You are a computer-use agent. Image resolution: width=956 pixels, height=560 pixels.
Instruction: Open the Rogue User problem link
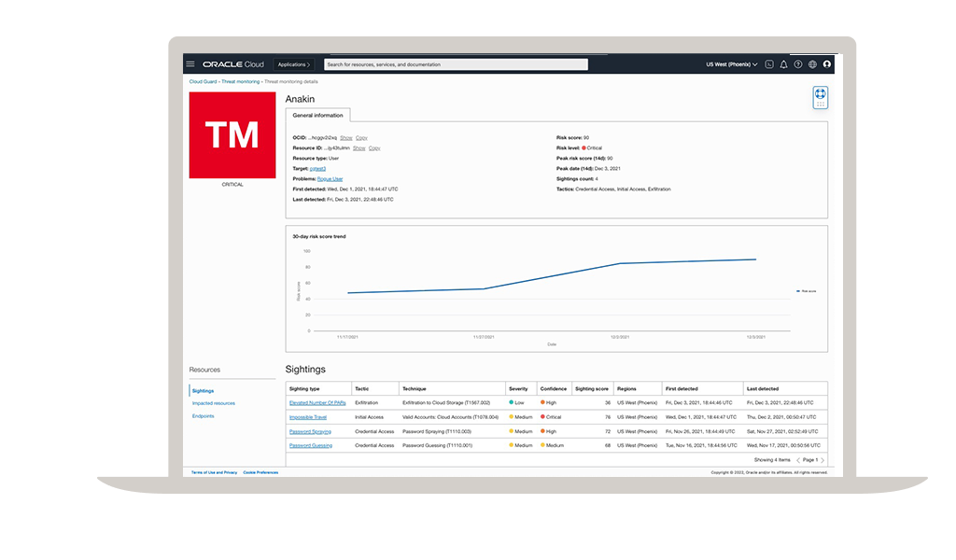330,178
